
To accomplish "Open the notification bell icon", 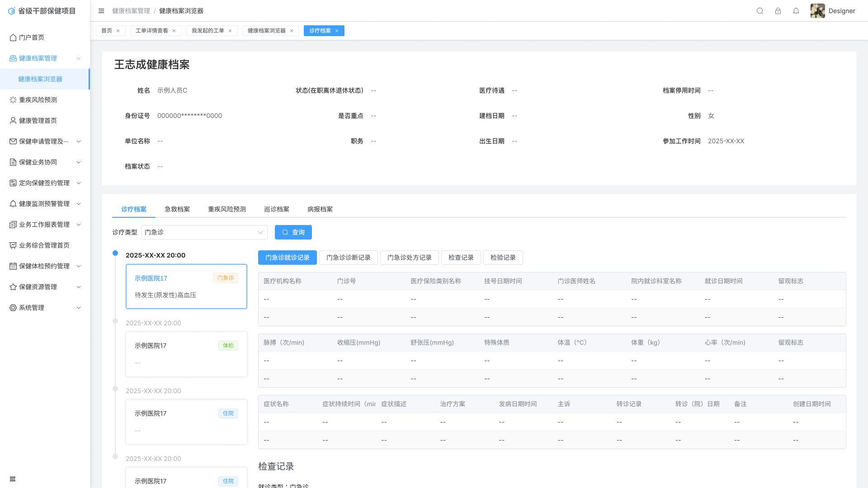I will coord(796,11).
